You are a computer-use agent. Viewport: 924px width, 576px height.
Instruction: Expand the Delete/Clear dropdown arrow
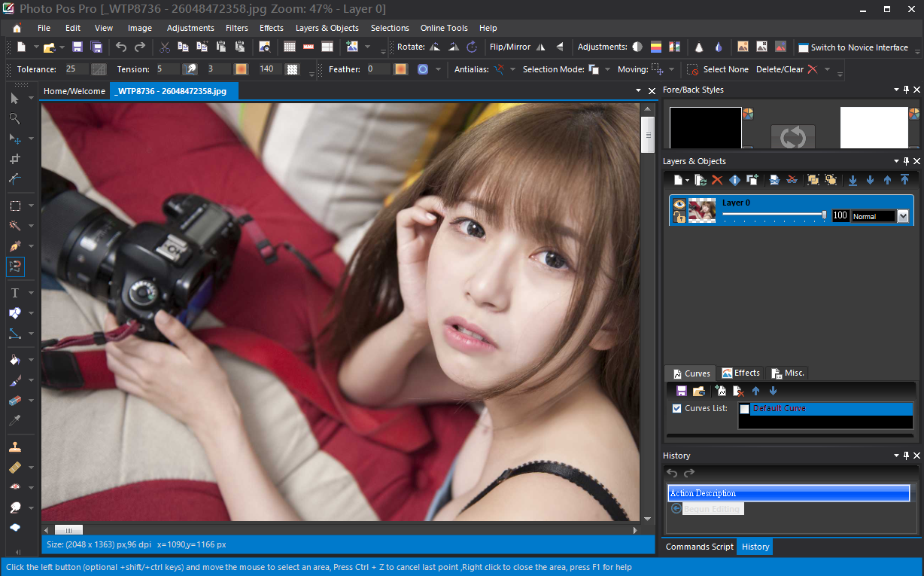(827, 69)
